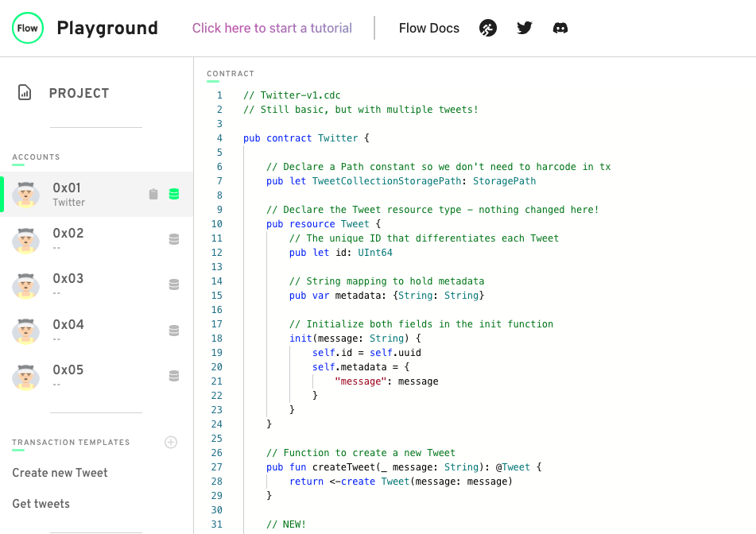Click line number 4 in gutter

tap(219, 138)
